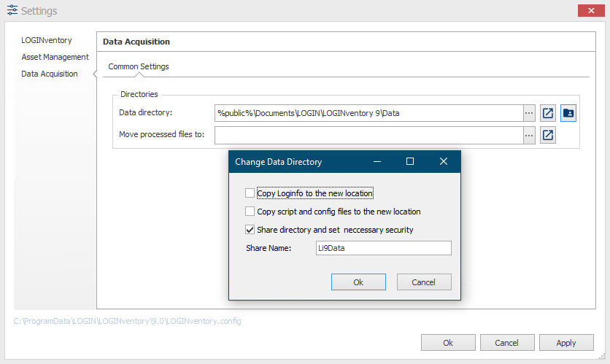The image size is (610, 364).
Task: Select Data Acquisition in the sidebar
Action: [50, 74]
